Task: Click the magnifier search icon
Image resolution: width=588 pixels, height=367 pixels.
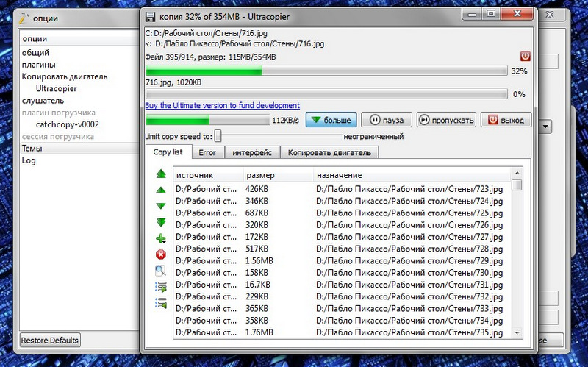Action: (x=160, y=271)
